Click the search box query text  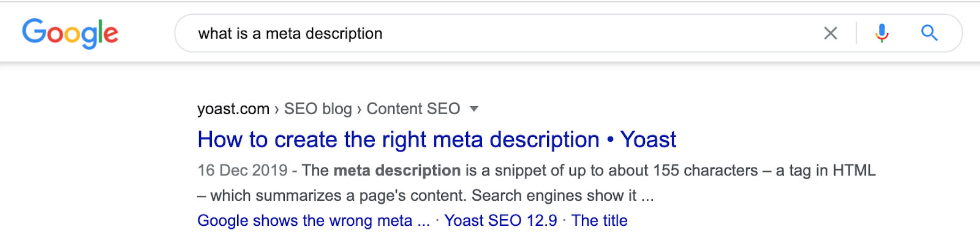(x=290, y=34)
